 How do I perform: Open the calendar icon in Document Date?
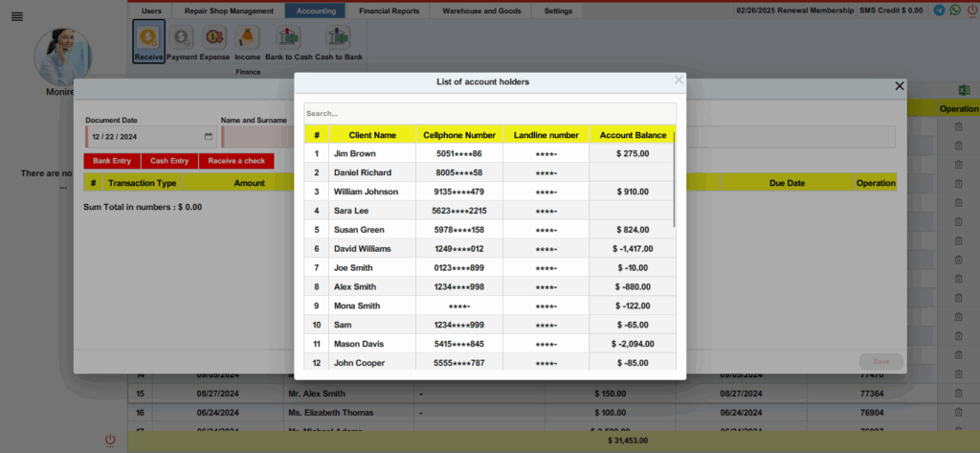(209, 136)
